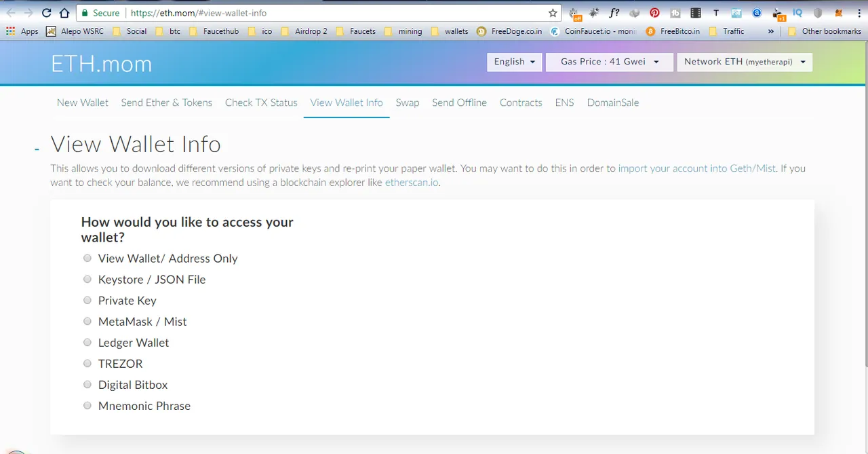
Task: Open the Network ETH (myetherapi) dropdown
Action: point(745,62)
